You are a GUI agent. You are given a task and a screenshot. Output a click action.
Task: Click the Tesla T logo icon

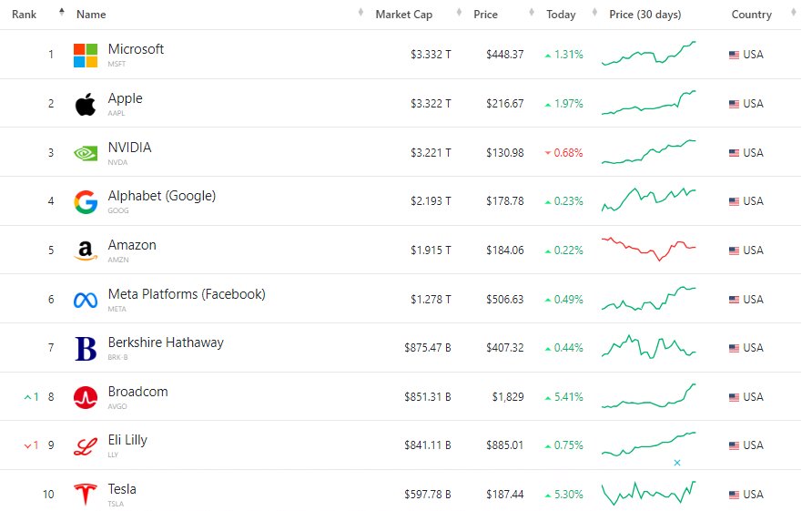click(x=86, y=495)
